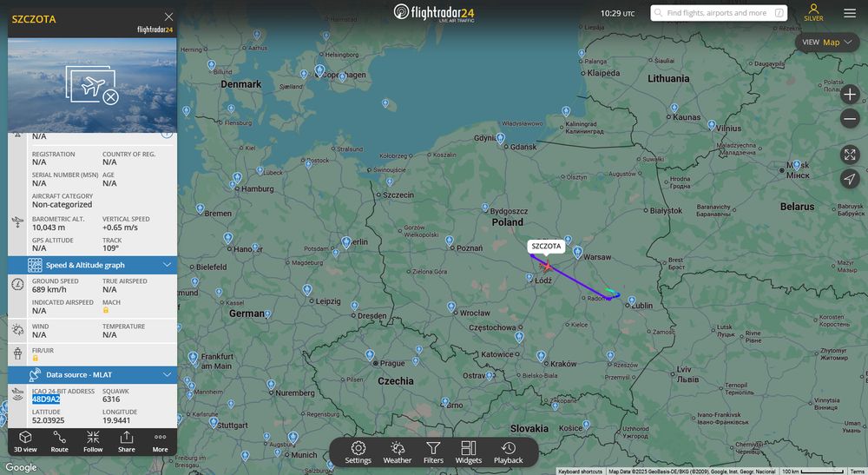This screenshot has width=868, height=475.
Task: Open the Weather layer options
Action: click(x=397, y=452)
